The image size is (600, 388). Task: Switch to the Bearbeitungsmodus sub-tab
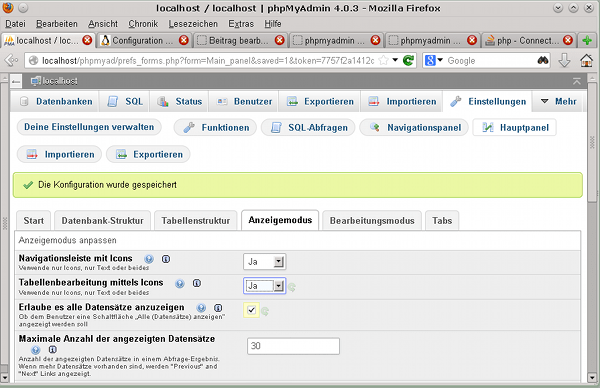[x=372, y=221]
